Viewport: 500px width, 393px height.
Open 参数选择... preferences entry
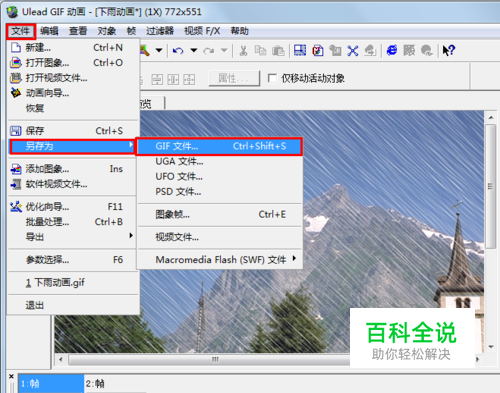pos(73,260)
